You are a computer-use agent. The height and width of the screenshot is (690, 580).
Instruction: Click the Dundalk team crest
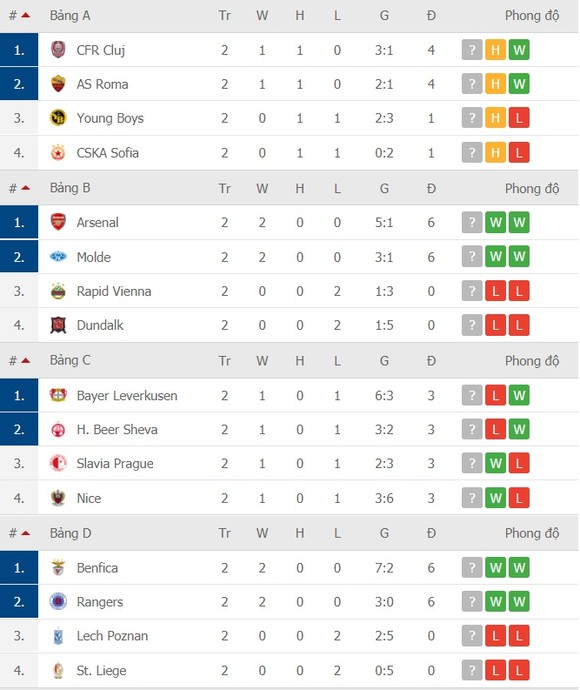[x=58, y=325]
